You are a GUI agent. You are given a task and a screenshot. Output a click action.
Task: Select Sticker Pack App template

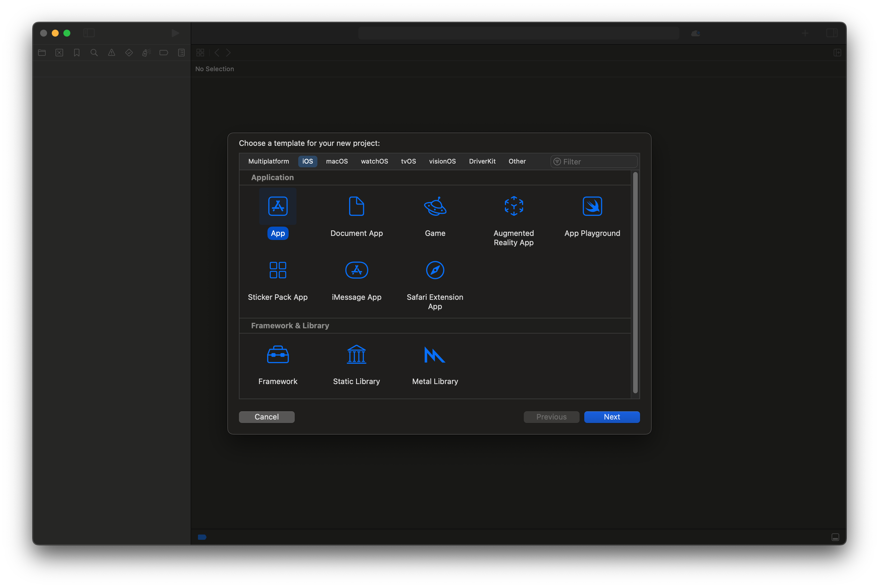[x=278, y=270]
